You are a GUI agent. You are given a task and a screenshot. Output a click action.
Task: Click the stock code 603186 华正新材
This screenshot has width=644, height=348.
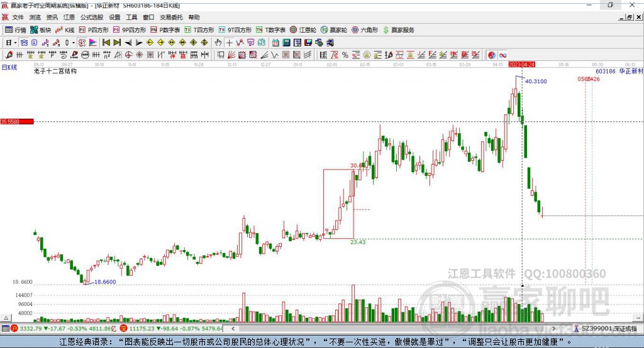(x=619, y=72)
